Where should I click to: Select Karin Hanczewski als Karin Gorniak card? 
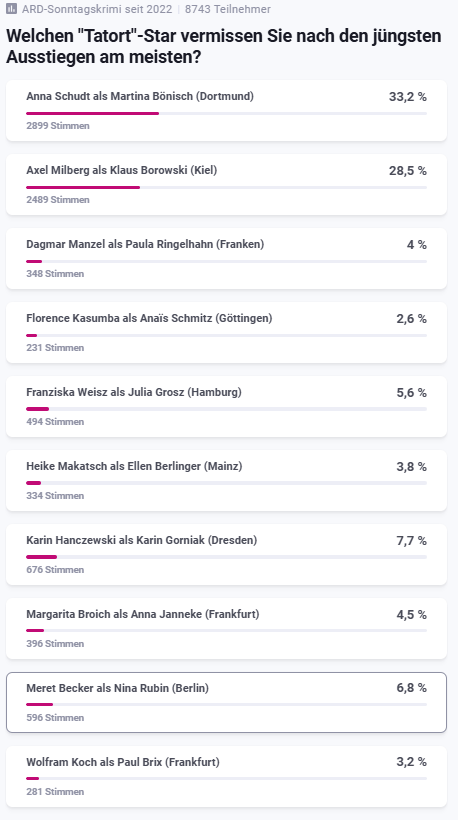226,554
